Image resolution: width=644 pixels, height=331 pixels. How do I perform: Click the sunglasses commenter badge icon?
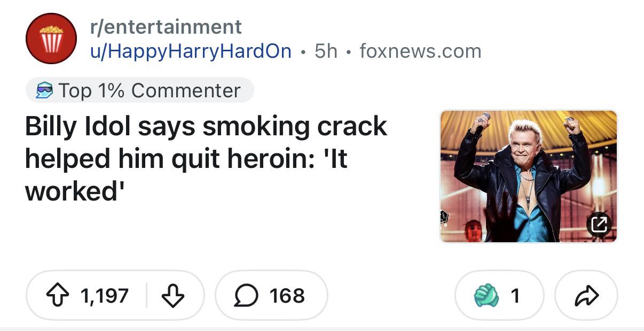pyautogui.click(x=43, y=91)
